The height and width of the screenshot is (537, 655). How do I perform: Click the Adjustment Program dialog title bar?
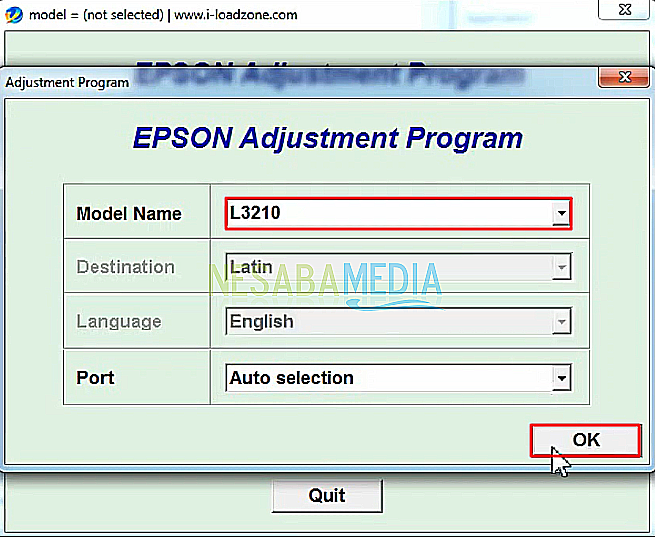click(300, 81)
